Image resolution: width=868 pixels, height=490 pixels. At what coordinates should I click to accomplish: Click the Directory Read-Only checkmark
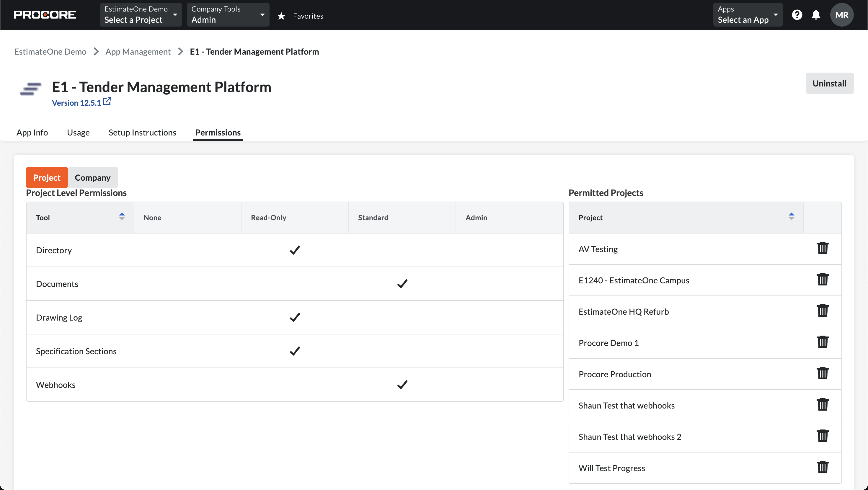pyautogui.click(x=295, y=250)
